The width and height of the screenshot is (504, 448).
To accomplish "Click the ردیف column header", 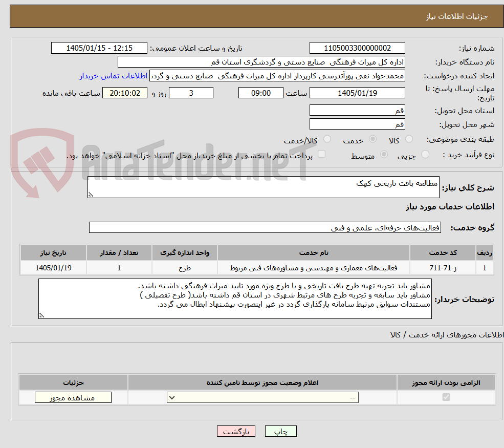I will coord(485,253).
